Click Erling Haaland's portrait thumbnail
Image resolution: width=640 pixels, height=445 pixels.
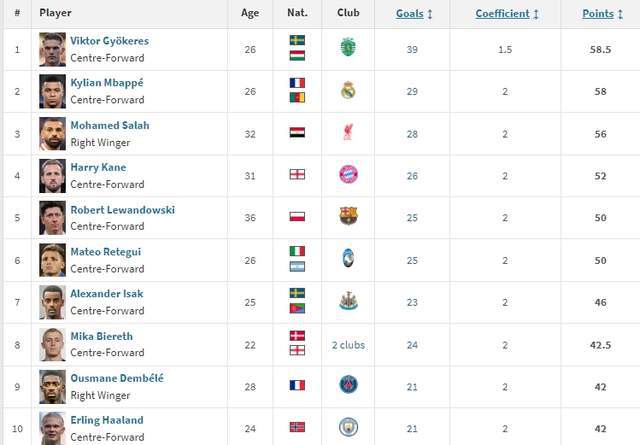[x=52, y=426]
